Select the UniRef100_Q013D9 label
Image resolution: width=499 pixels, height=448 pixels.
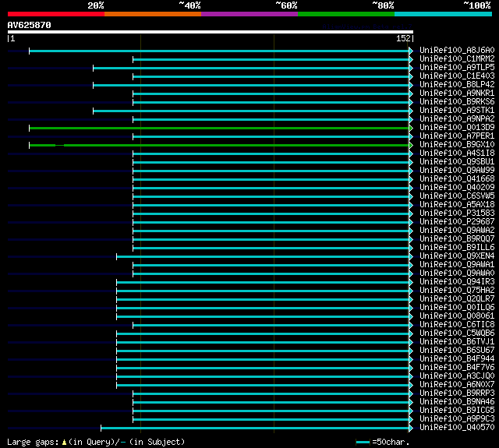pos(457,128)
